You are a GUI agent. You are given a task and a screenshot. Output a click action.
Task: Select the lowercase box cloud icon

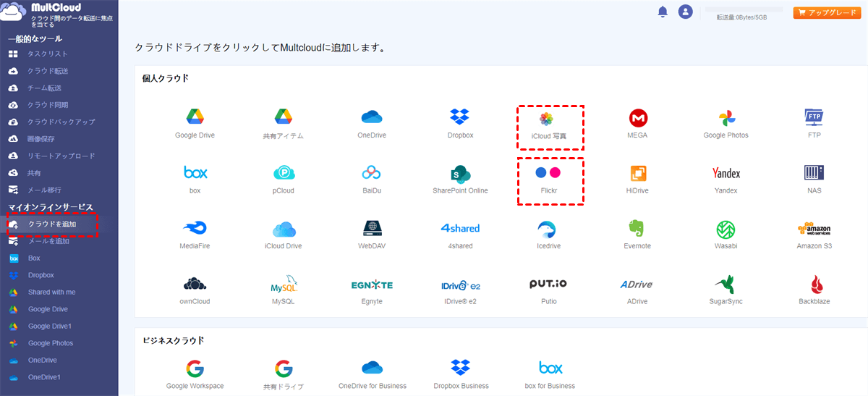pyautogui.click(x=195, y=172)
